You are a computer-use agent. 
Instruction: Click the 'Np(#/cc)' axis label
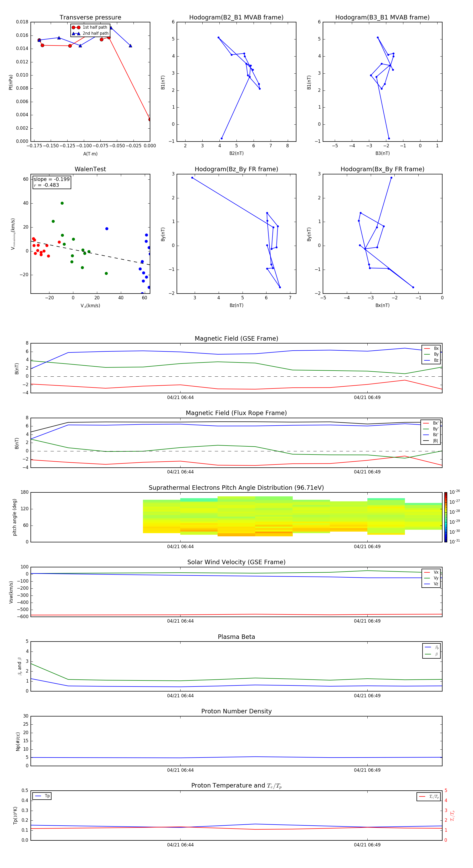[18, 741]
